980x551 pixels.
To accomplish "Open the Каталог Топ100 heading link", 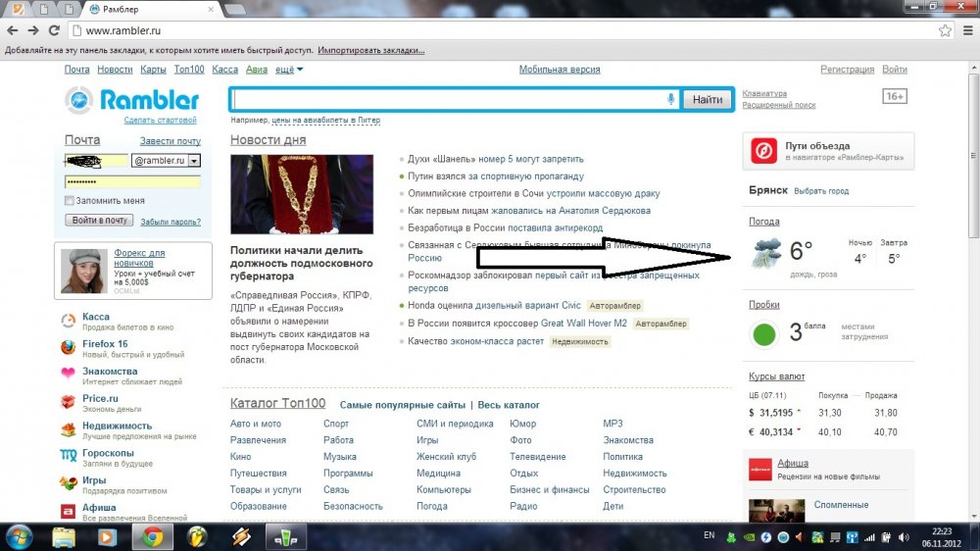I will pyautogui.click(x=277, y=403).
